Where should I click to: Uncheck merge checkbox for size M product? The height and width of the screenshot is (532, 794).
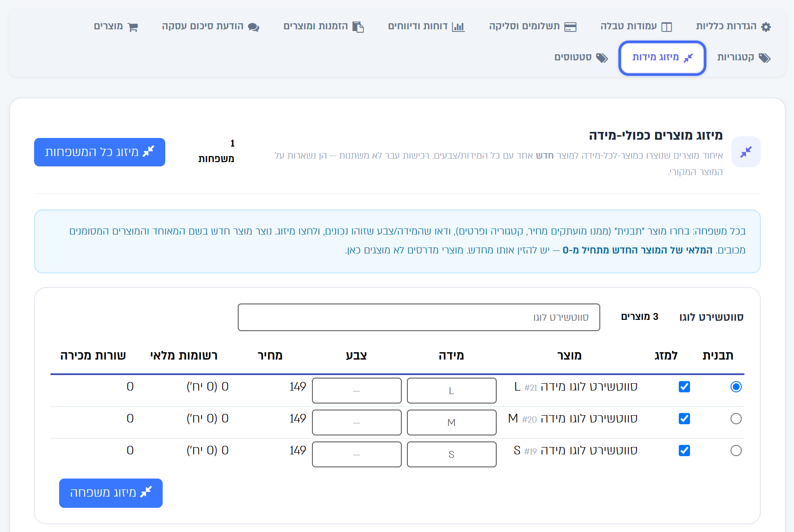click(684, 419)
